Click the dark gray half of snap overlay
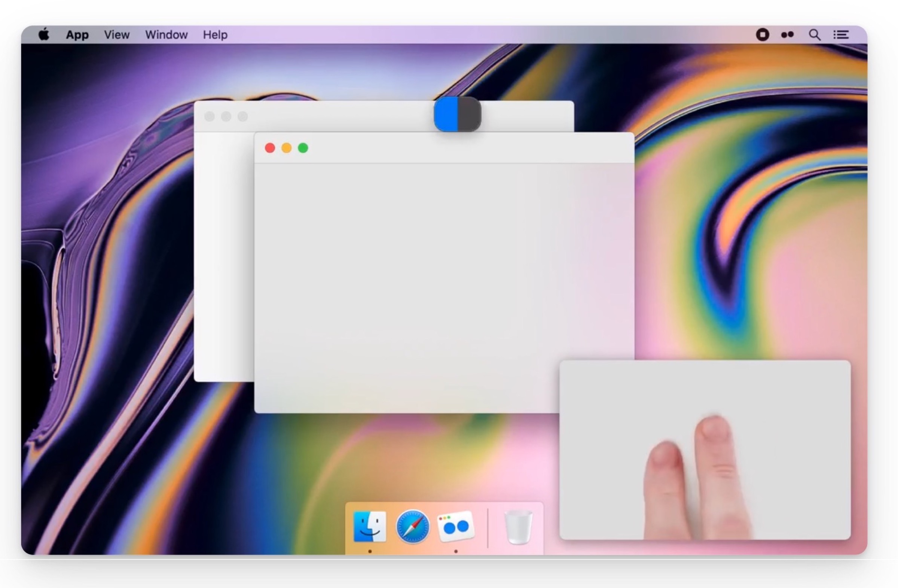 pyautogui.click(x=469, y=115)
